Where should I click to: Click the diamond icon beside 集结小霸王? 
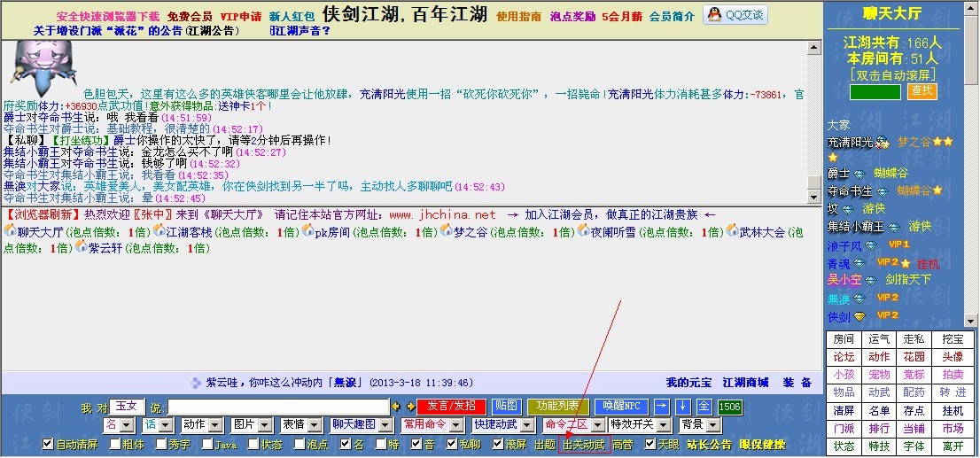(894, 227)
